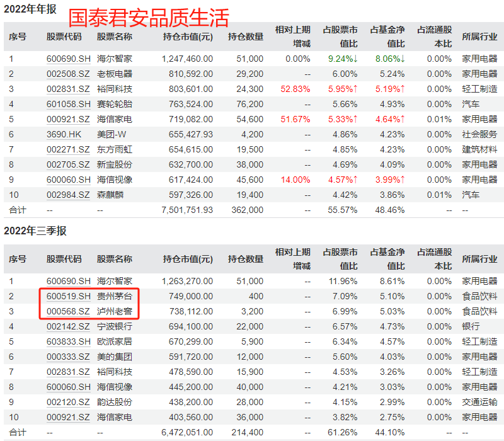Select stock name 森麒麟

(x=110, y=195)
